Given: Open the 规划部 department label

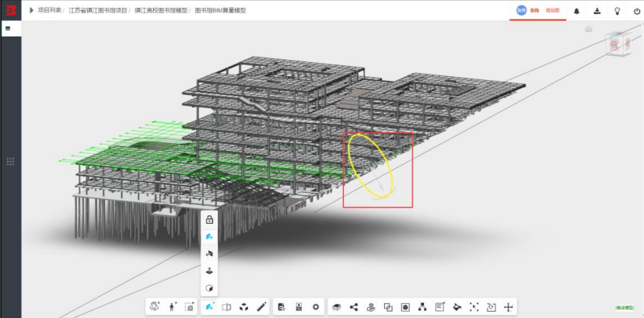Looking at the screenshot, I should point(552,11).
